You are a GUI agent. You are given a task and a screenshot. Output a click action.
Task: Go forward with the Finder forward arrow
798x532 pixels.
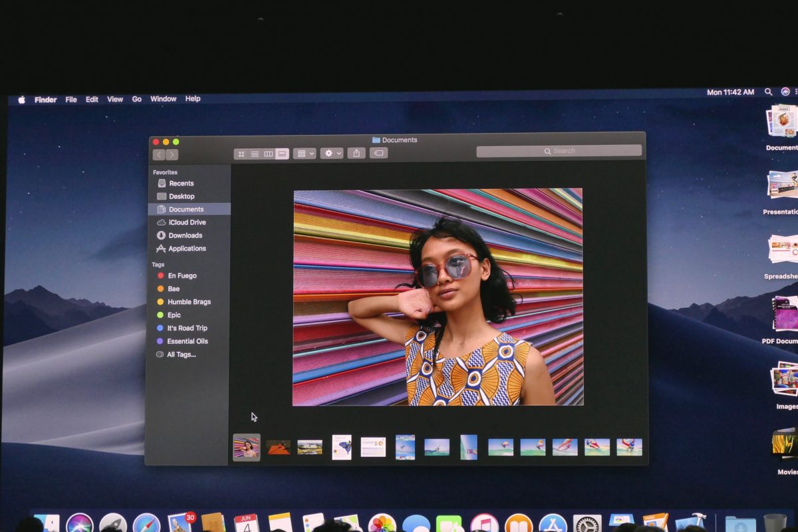[x=172, y=154]
